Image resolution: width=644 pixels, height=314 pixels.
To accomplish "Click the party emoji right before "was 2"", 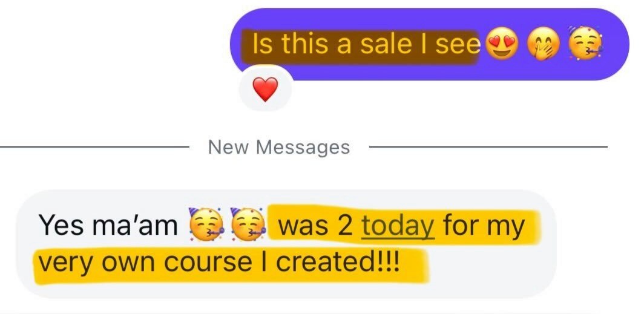I will tap(248, 224).
